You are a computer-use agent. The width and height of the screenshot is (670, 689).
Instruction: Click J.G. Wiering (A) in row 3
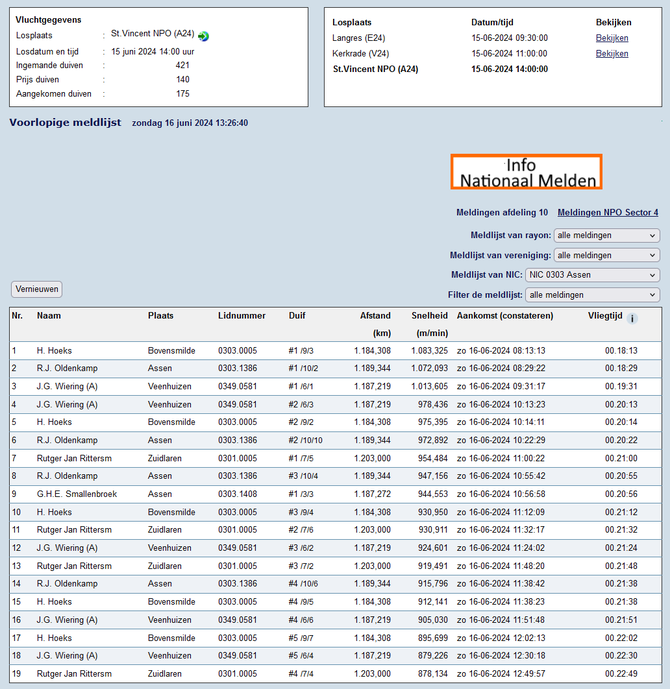[x=67, y=386]
